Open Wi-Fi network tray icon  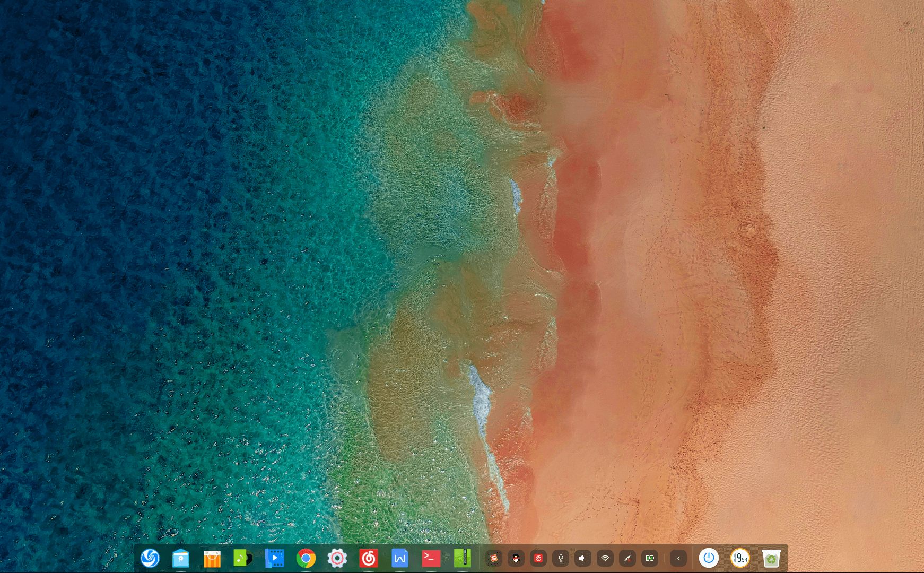pyautogui.click(x=605, y=558)
